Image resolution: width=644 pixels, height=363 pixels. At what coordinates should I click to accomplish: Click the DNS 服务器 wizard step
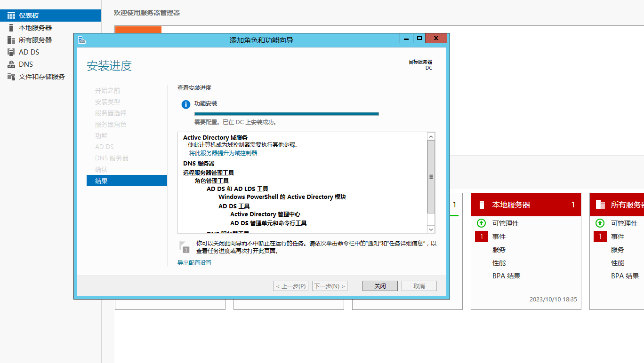(112, 158)
